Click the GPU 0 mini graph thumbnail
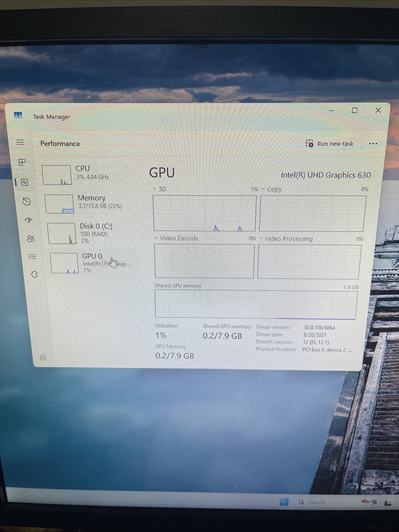Viewport: 399px width, 532px height. coord(64,263)
